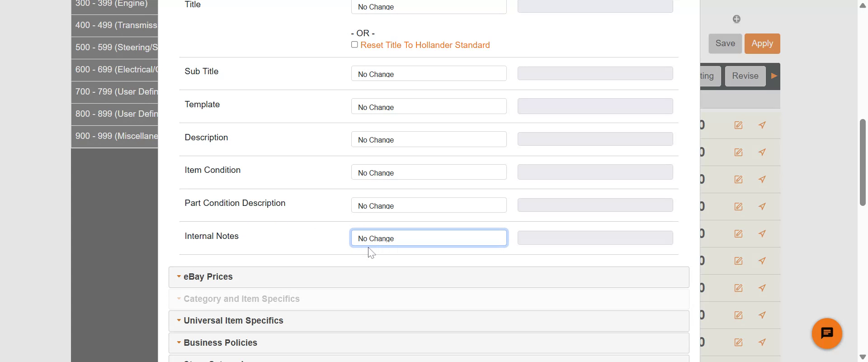The image size is (868, 362).
Task: Open the Internal Notes No Change dropdown
Action: click(429, 238)
